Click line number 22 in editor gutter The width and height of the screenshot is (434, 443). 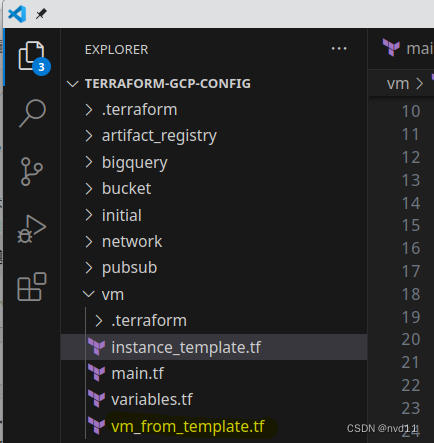click(411, 385)
